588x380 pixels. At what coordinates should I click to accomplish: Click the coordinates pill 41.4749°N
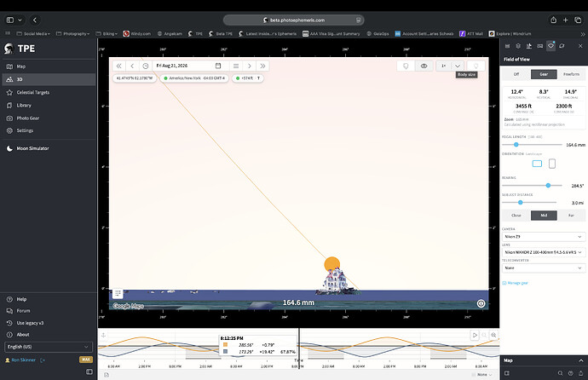tap(135, 78)
